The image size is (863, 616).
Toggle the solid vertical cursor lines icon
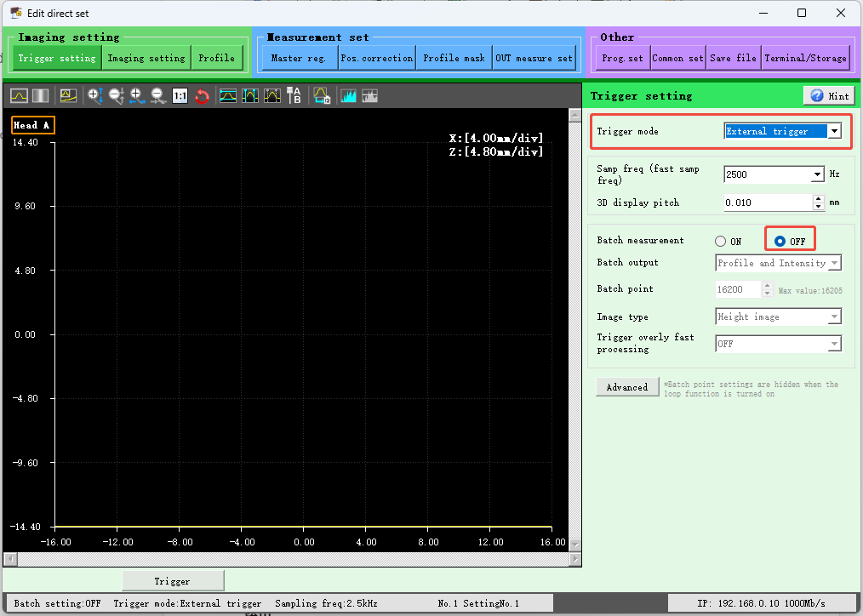click(250, 96)
